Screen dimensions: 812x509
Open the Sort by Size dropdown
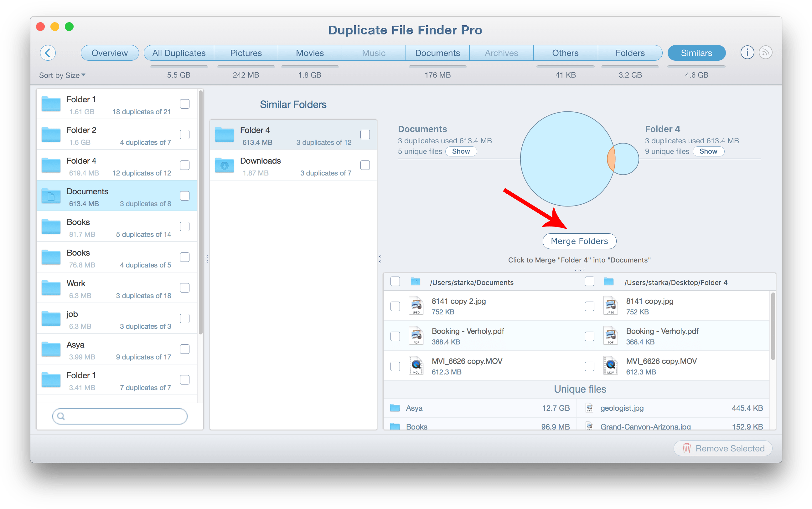click(62, 75)
